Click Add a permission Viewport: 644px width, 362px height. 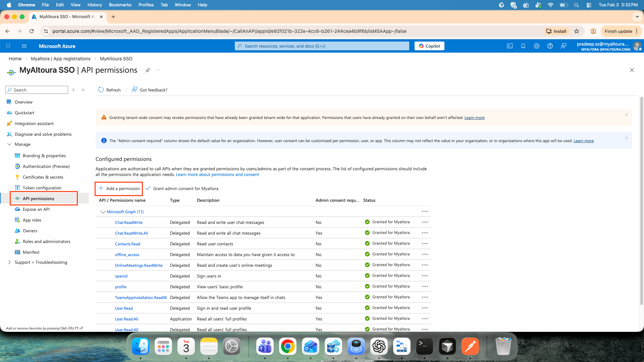point(119,188)
